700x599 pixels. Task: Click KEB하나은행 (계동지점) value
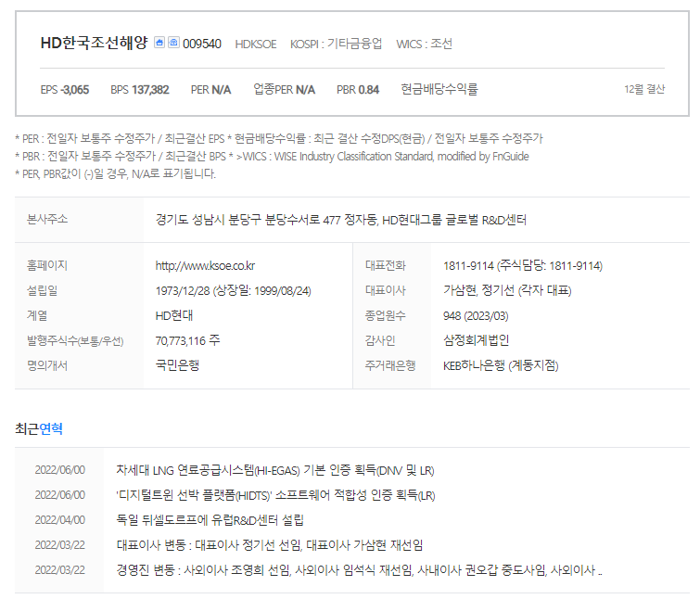pos(501,365)
